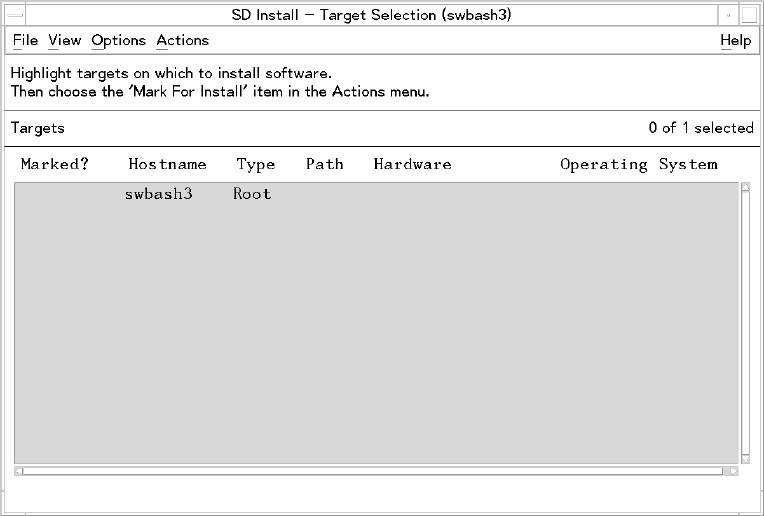Open the window menu button in title bar

click(x=16, y=16)
